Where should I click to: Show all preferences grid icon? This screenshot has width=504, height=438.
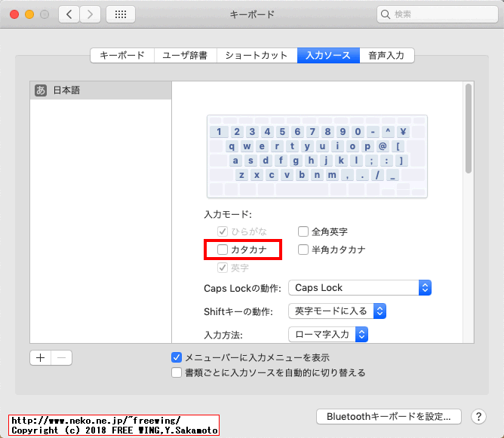[x=121, y=14]
